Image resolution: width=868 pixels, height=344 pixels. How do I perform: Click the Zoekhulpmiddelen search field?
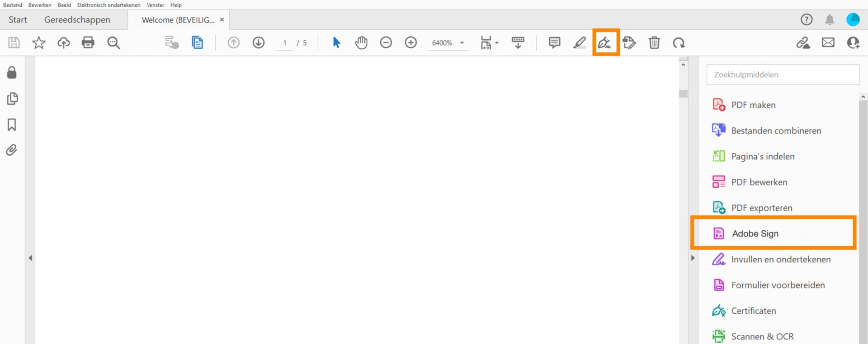tap(783, 74)
